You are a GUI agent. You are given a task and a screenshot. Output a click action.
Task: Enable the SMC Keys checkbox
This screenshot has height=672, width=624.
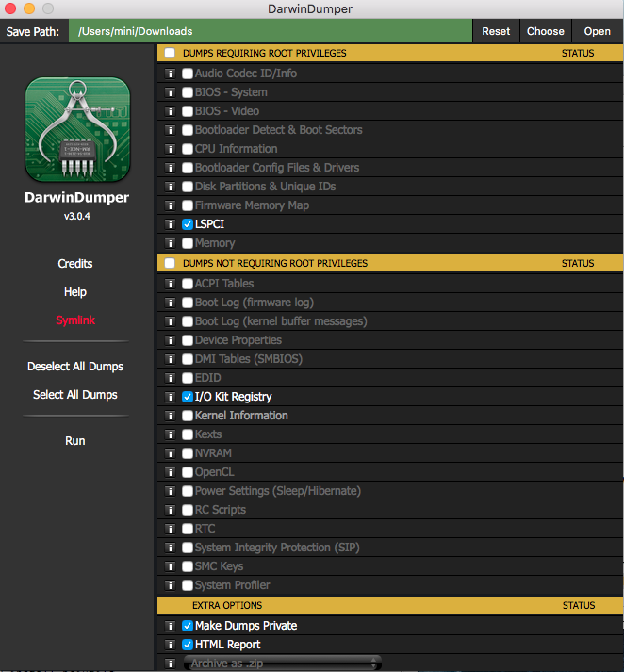(x=188, y=566)
